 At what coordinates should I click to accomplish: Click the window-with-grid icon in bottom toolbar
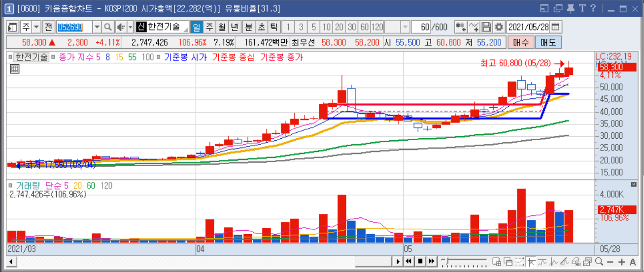tap(497, 262)
